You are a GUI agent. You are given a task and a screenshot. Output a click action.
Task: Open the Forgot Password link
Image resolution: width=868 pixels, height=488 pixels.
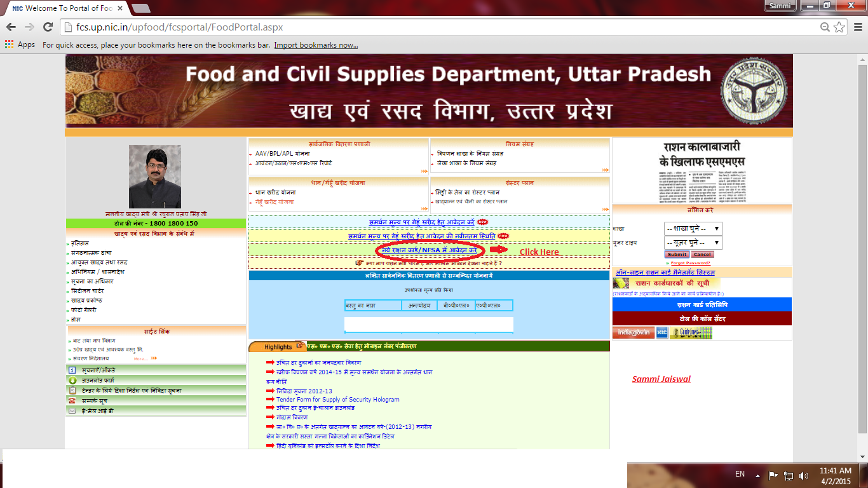691,263
